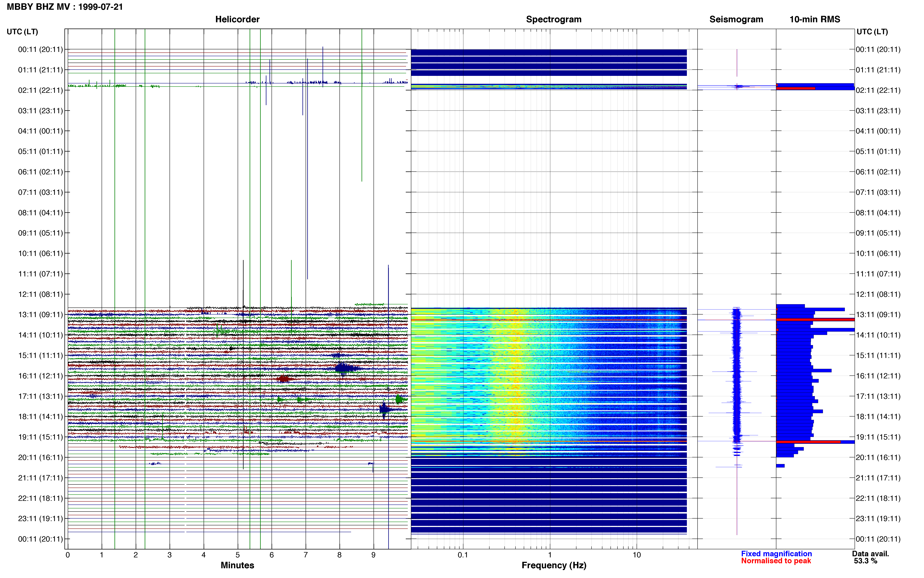Image resolution: width=924 pixels, height=578 pixels.
Task: Click the right 'UTC (LT)' axis label
Action: click(872, 32)
